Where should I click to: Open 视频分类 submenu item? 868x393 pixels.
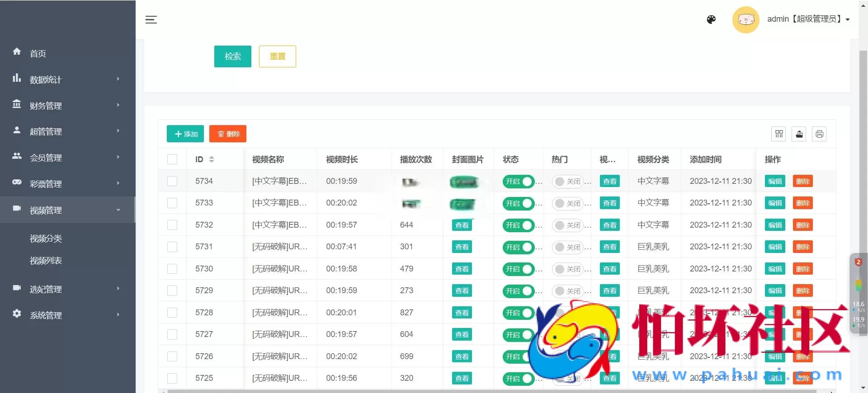(x=46, y=239)
